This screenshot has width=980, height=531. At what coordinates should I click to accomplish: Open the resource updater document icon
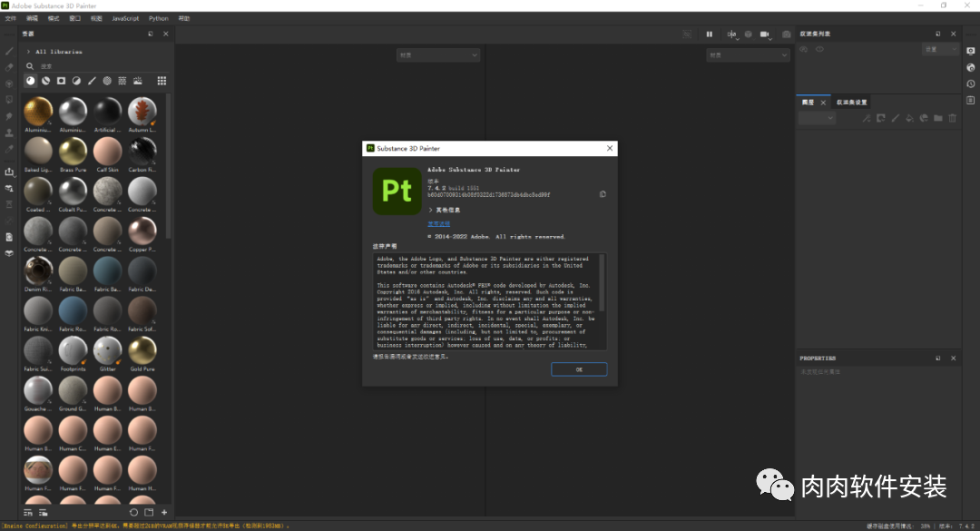(x=9, y=237)
